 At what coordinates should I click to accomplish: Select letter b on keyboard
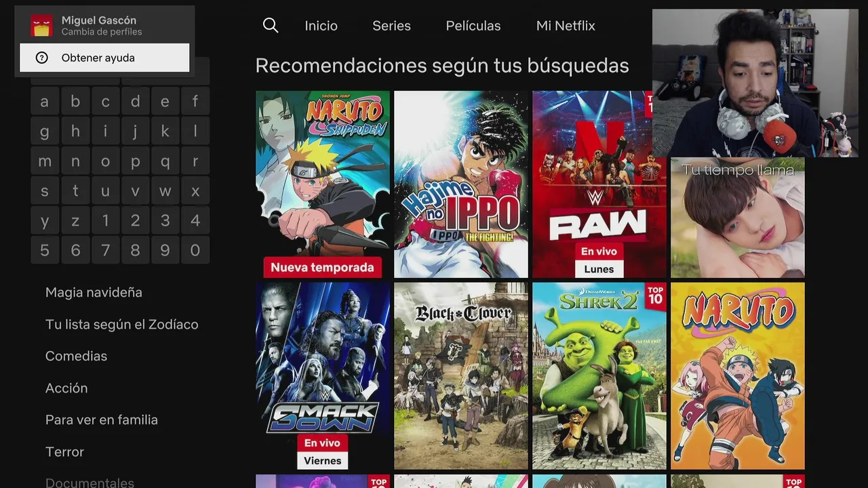[x=75, y=102]
